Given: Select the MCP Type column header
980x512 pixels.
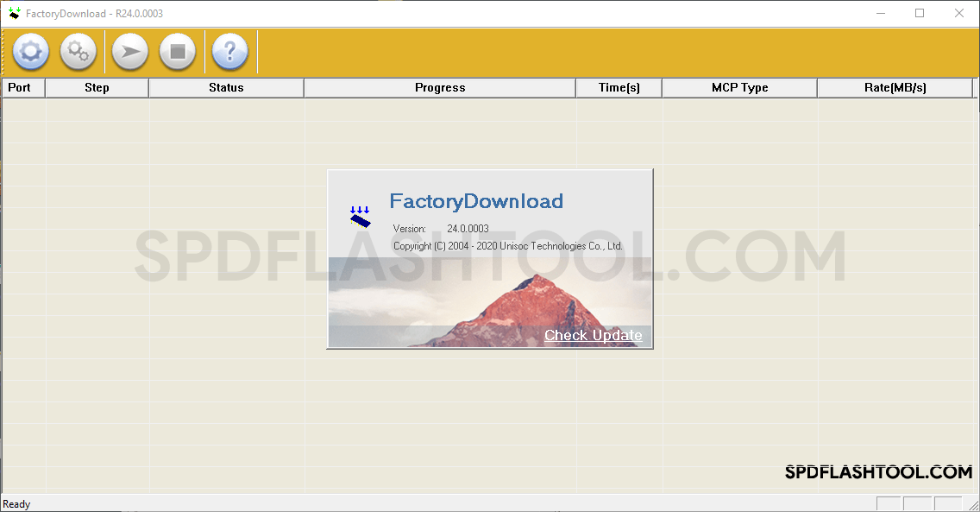Looking at the screenshot, I should (740, 87).
